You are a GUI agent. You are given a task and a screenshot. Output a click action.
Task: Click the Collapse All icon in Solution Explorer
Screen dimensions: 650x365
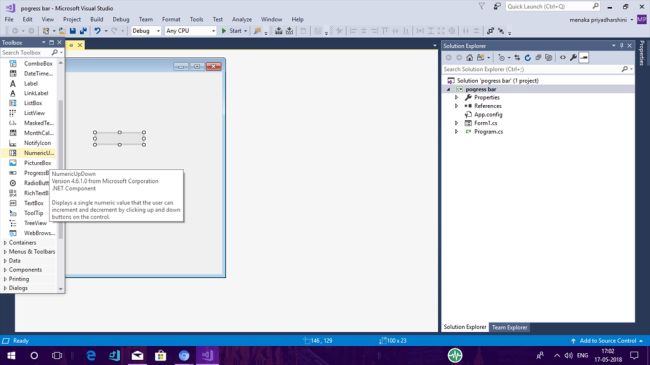[x=538, y=58]
